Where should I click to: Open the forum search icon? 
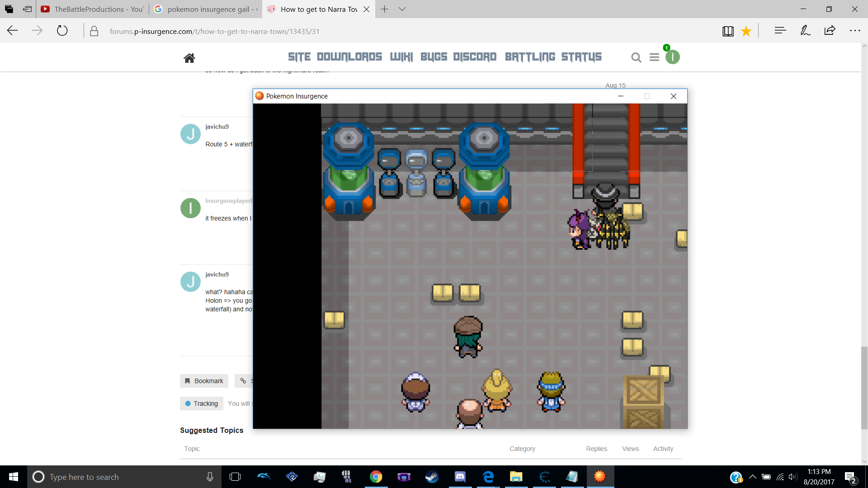(x=636, y=57)
